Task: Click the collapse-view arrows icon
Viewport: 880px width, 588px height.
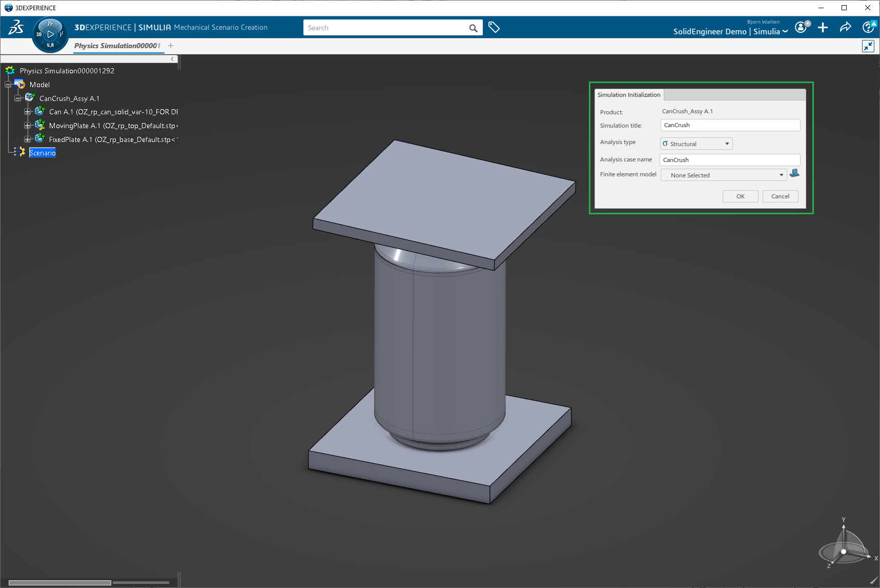Action: pos(868,46)
